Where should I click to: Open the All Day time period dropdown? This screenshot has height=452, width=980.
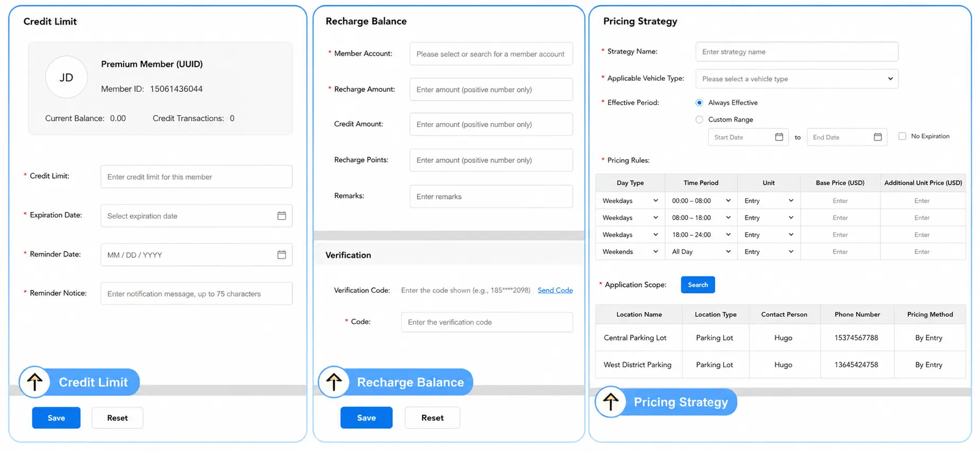coord(701,251)
